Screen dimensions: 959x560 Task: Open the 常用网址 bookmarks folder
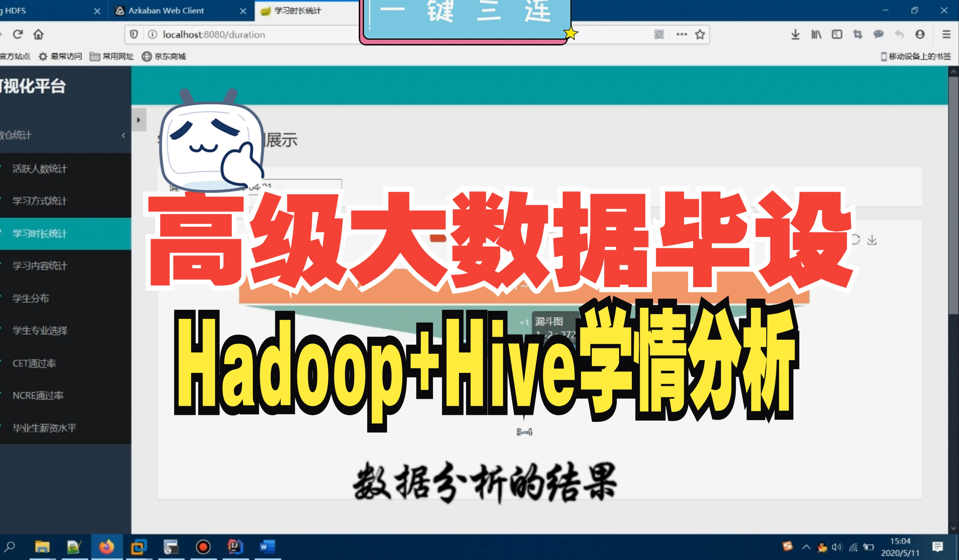tap(112, 57)
